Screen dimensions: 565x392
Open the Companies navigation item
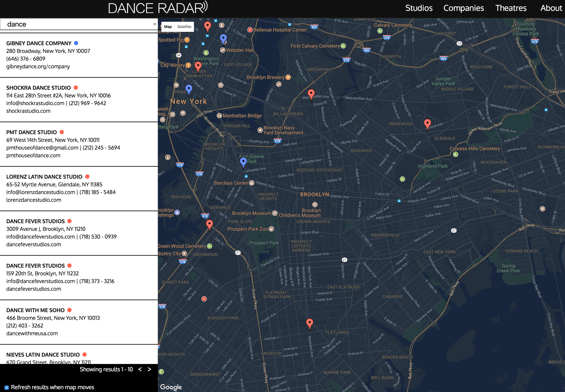tap(463, 8)
